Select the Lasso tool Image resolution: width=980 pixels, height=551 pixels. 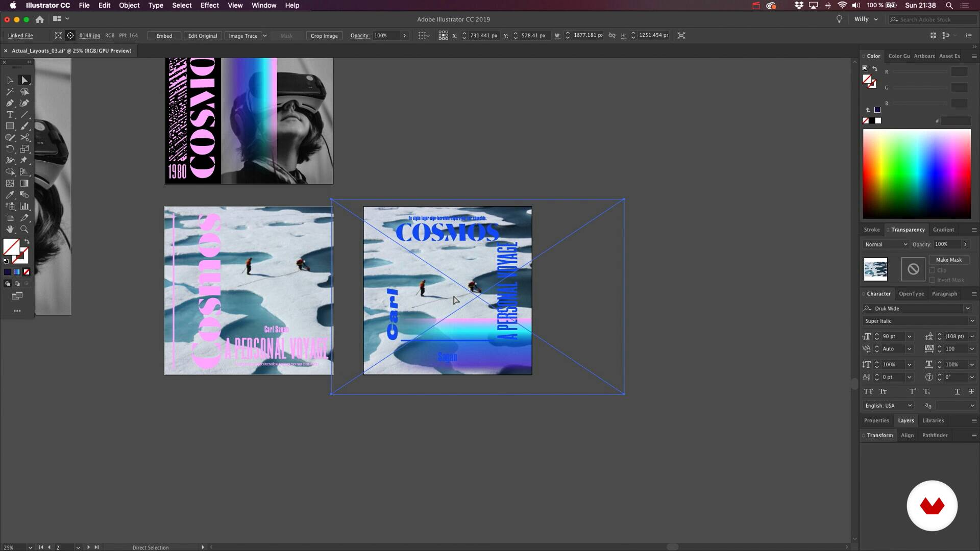click(x=24, y=92)
